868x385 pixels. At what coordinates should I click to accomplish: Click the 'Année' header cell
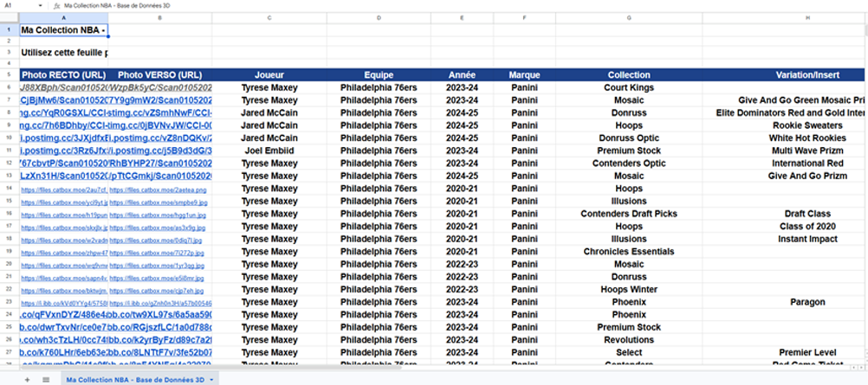(x=463, y=74)
